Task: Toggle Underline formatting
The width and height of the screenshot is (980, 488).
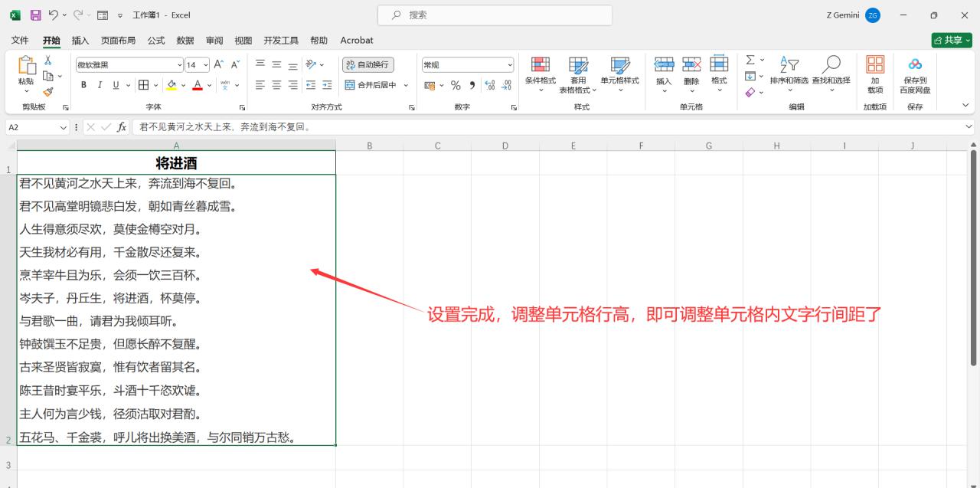Action: [x=116, y=85]
